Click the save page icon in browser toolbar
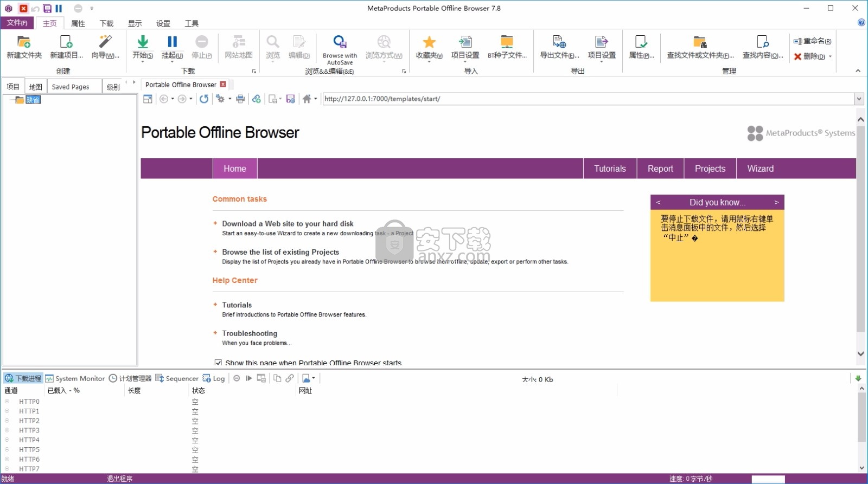868x484 pixels. [290, 99]
